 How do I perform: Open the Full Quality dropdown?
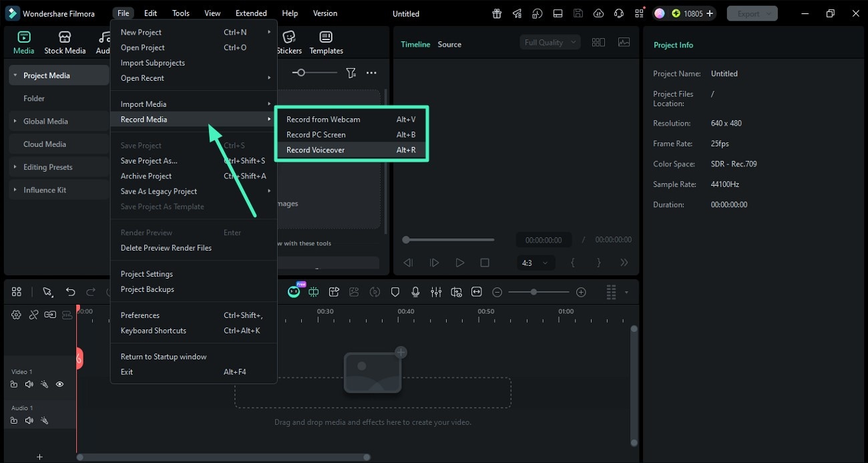[x=550, y=42]
